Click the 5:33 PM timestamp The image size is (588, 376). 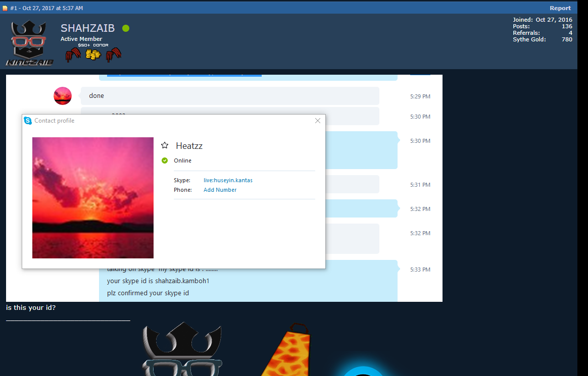click(420, 270)
